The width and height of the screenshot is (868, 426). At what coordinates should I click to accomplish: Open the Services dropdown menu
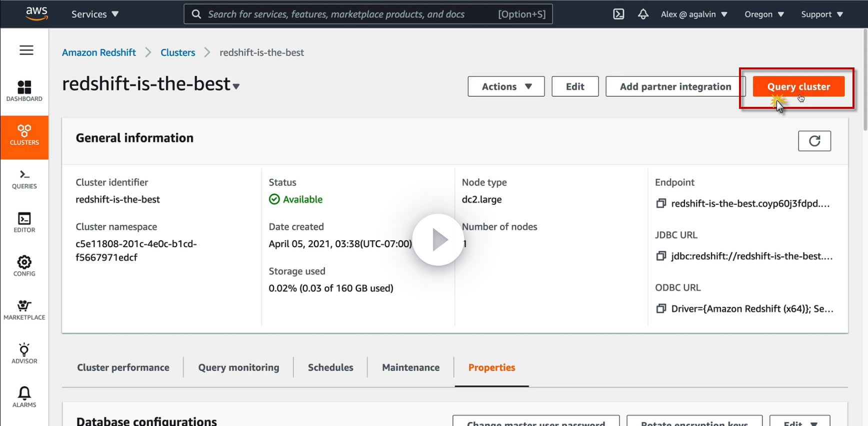(95, 14)
